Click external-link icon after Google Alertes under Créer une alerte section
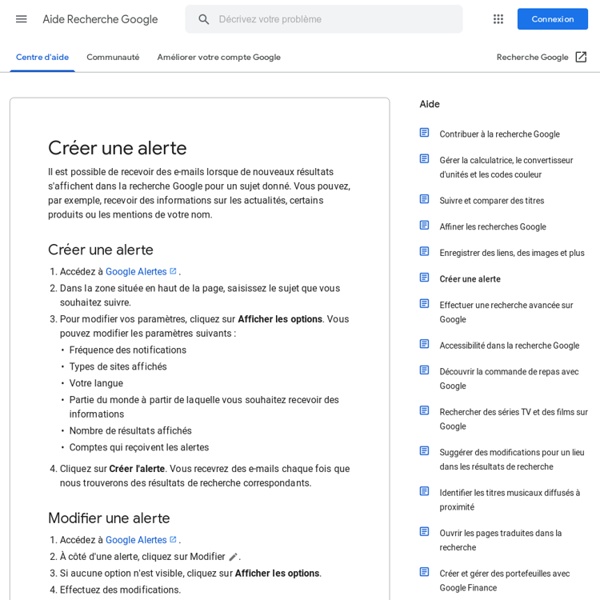 point(173,271)
